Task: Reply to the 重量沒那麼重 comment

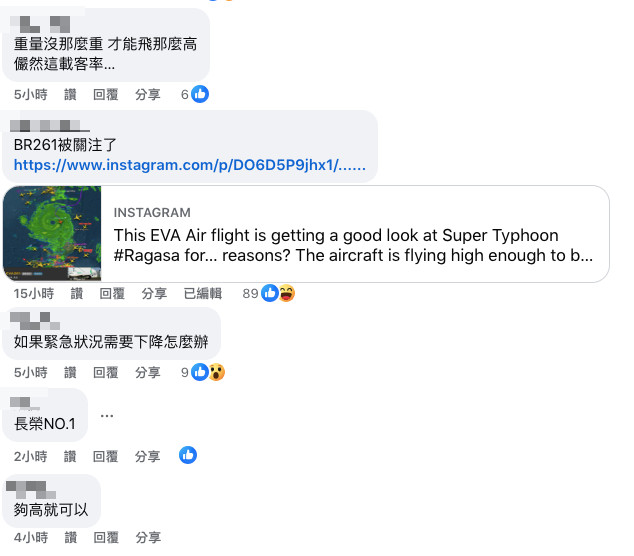Action: tap(106, 95)
